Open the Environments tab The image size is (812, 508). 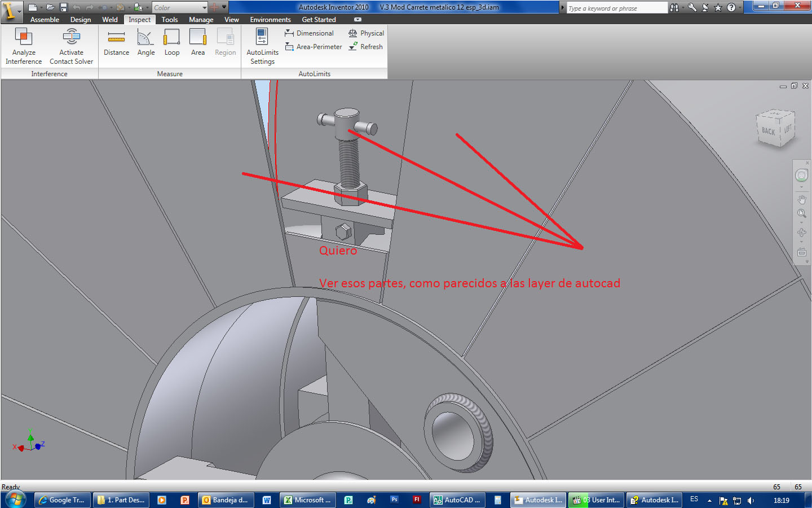(x=270, y=20)
